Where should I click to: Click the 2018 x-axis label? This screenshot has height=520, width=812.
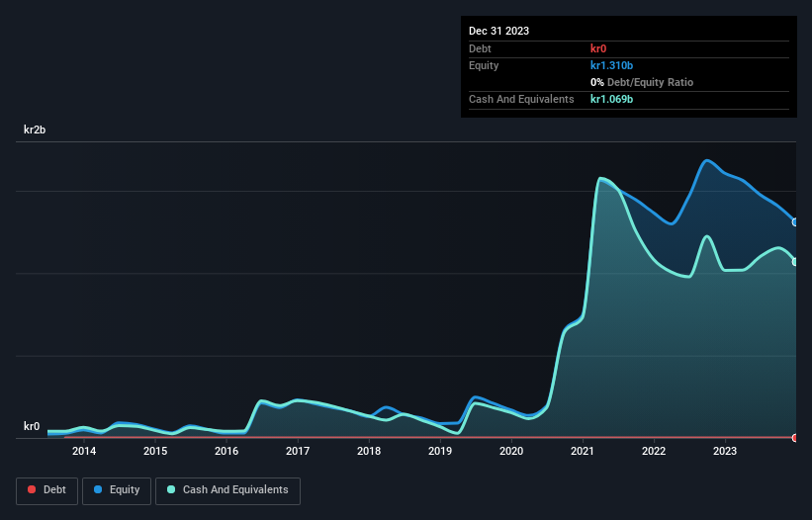point(369,451)
